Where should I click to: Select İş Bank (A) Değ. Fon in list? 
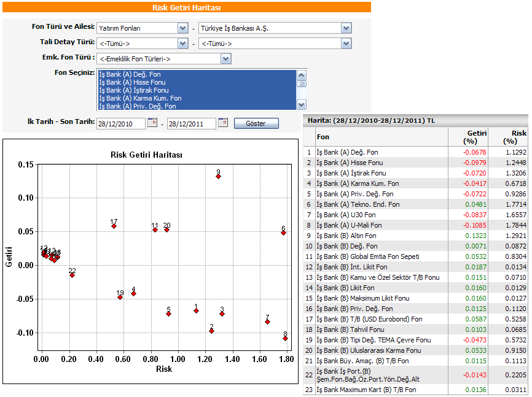[197, 74]
